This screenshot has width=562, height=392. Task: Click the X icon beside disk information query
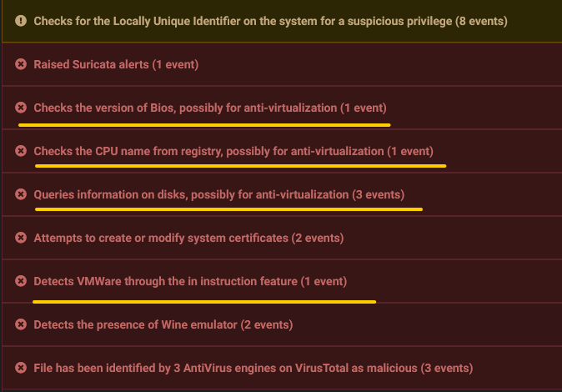point(21,194)
